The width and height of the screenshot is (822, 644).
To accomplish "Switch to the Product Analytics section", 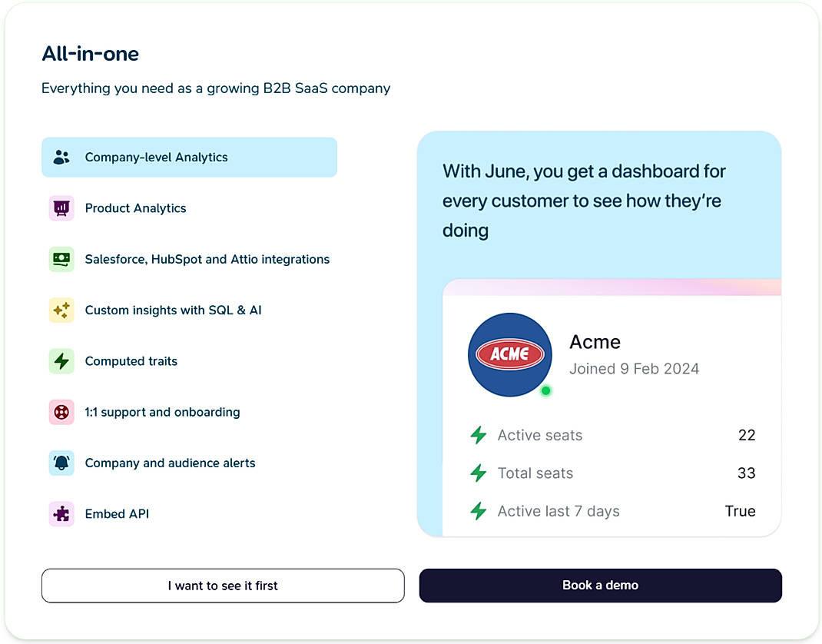I will (x=135, y=207).
